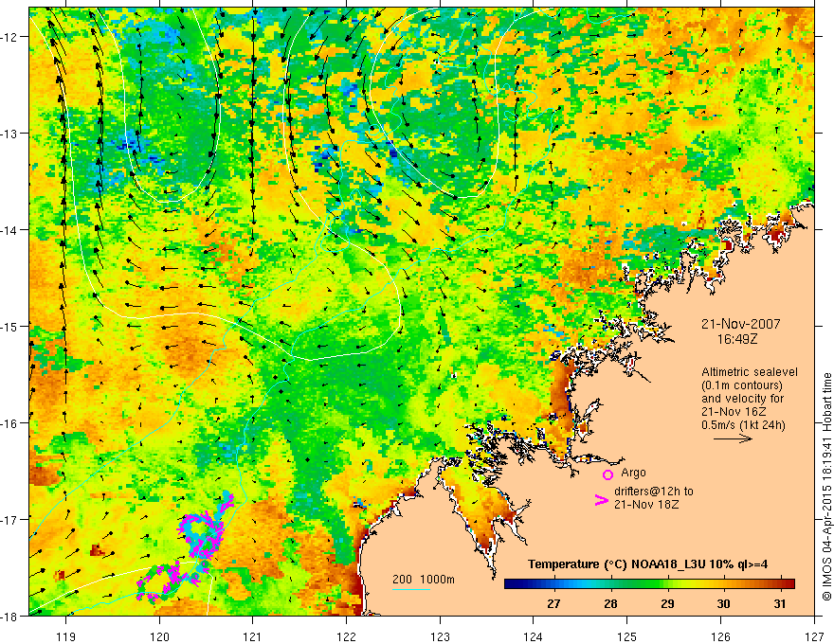Click latitude axis label -17
The image size is (834, 644).
point(10,519)
